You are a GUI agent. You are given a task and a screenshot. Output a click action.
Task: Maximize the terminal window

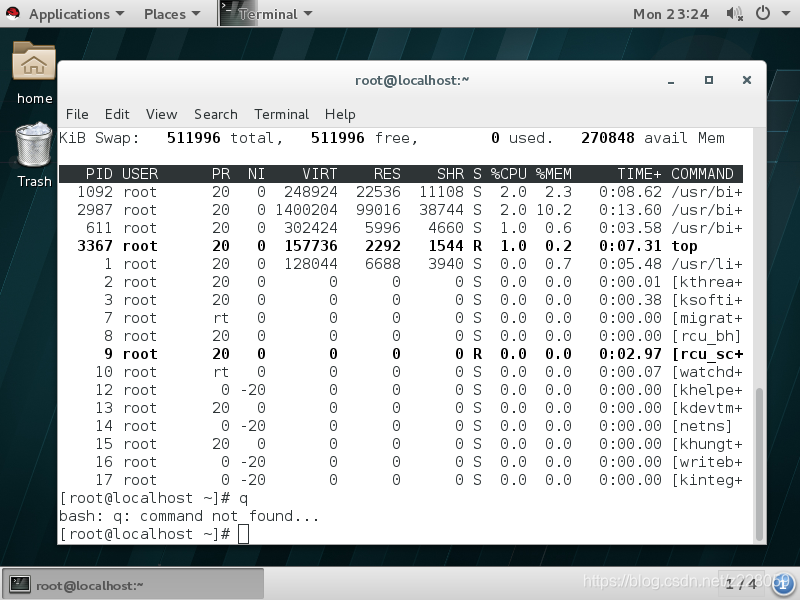[709, 80]
